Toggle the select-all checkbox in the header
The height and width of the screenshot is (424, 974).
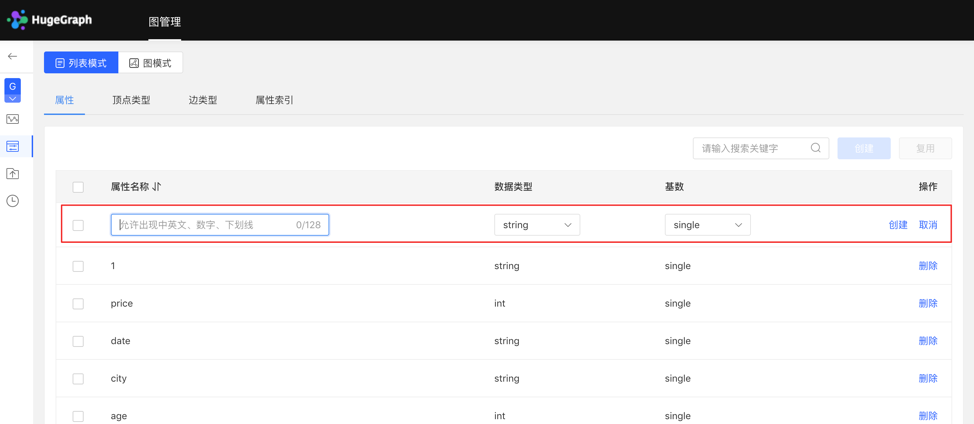[78, 187]
